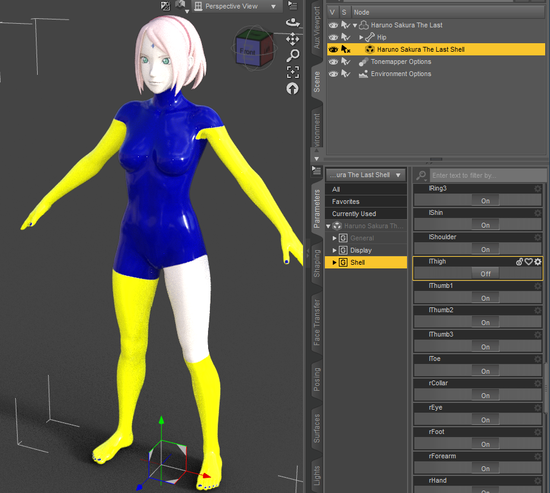The image size is (550, 493).
Task: Click the reset camera up-arrow icon
Action: [292, 88]
